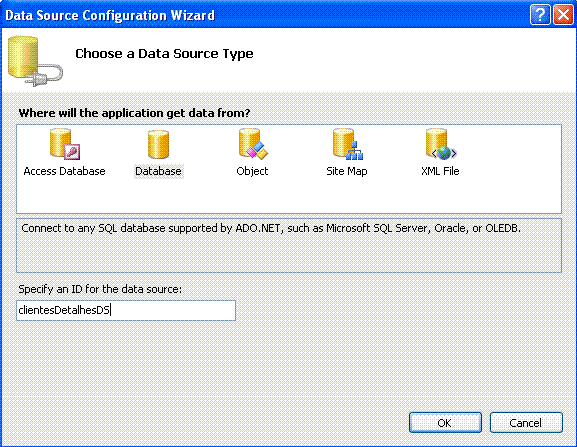
Task: Click the wizard database plug icon
Action: point(35,61)
